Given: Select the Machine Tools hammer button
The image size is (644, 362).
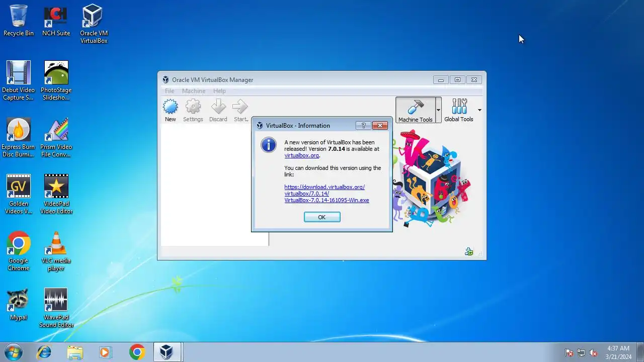Looking at the screenshot, I should (416, 110).
